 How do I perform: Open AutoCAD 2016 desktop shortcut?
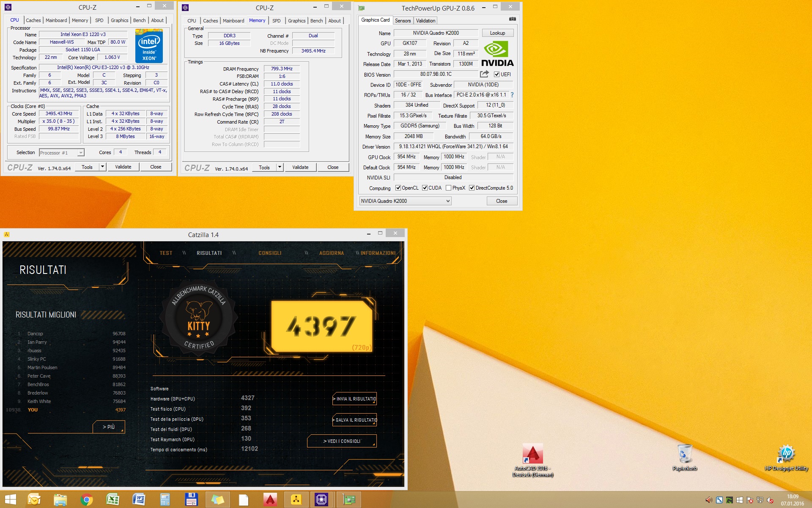point(532,460)
